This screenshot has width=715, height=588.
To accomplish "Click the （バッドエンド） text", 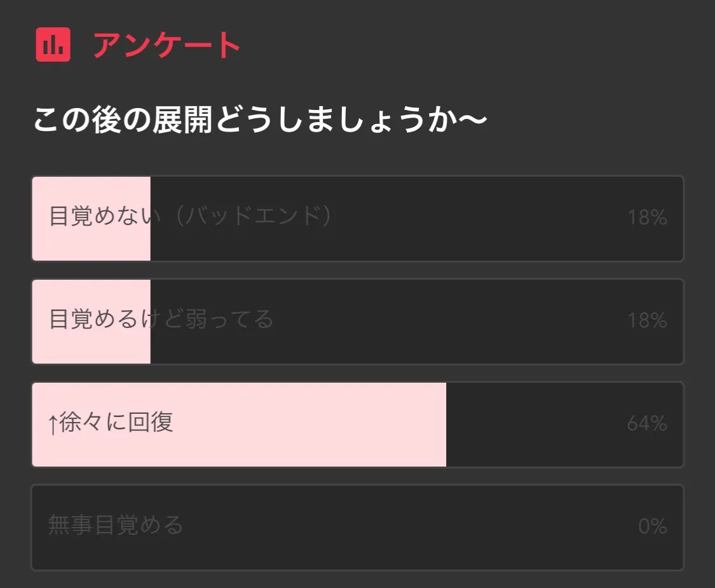I will click(x=253, y=217).
